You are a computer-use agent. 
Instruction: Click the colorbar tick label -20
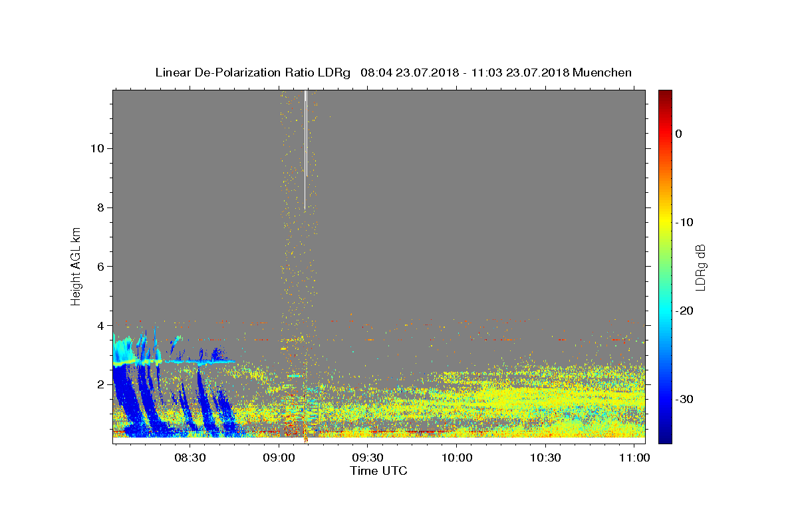[x=684, y=311]
